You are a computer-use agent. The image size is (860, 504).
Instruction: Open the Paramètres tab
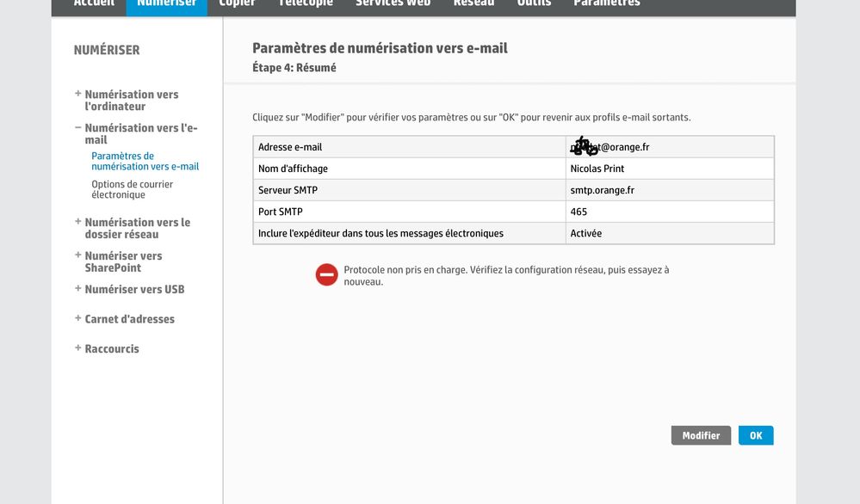click(x=606, y=4)
